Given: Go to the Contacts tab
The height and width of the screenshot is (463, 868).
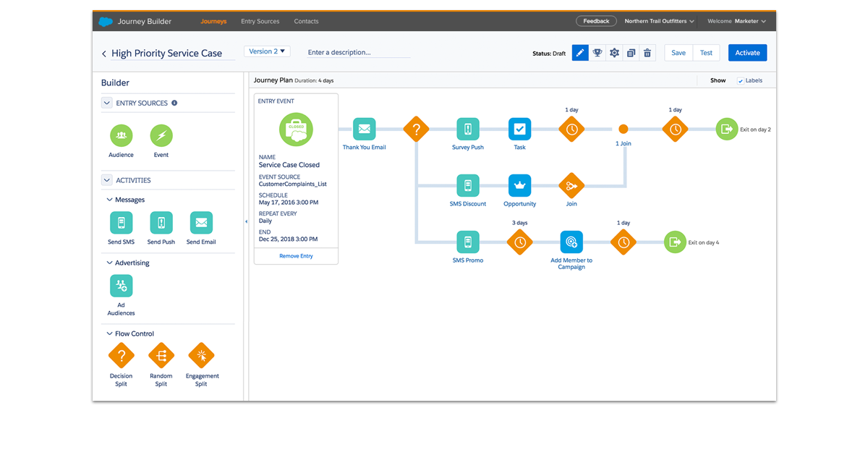Looking at the screenshot, I should [x=306, y=22].
